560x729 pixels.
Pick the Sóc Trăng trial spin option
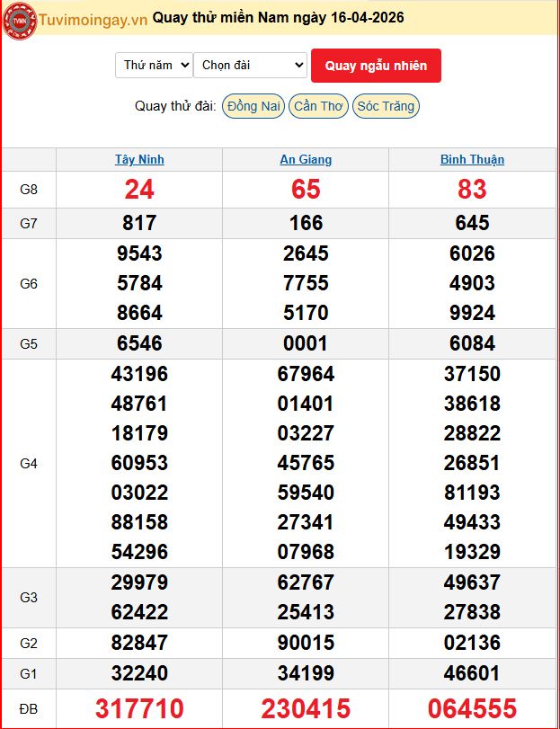(x=386, y=106)
